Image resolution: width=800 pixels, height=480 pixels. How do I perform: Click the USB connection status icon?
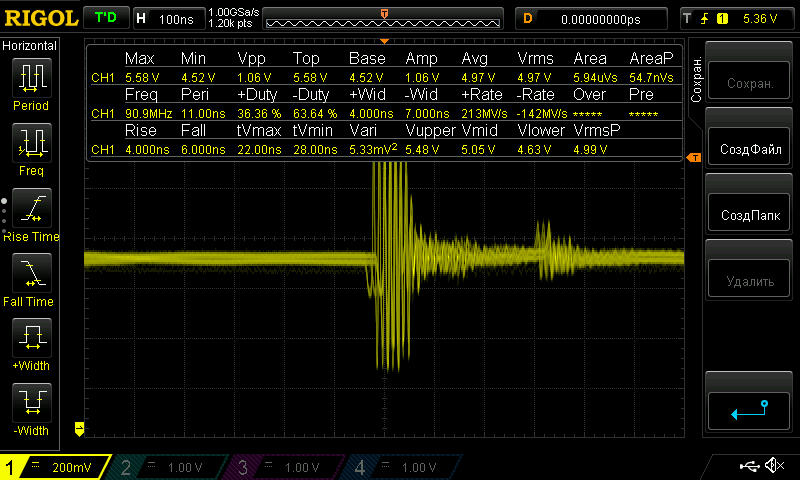pos(750,466)
